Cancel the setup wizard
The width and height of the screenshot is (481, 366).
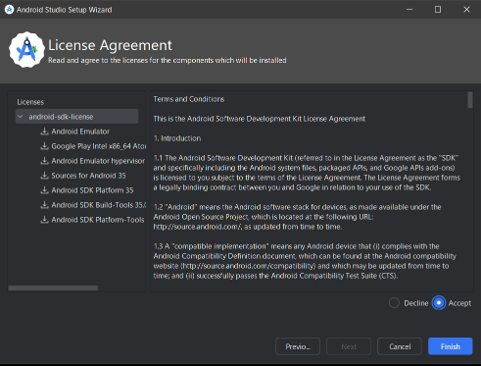pos(399,346)
